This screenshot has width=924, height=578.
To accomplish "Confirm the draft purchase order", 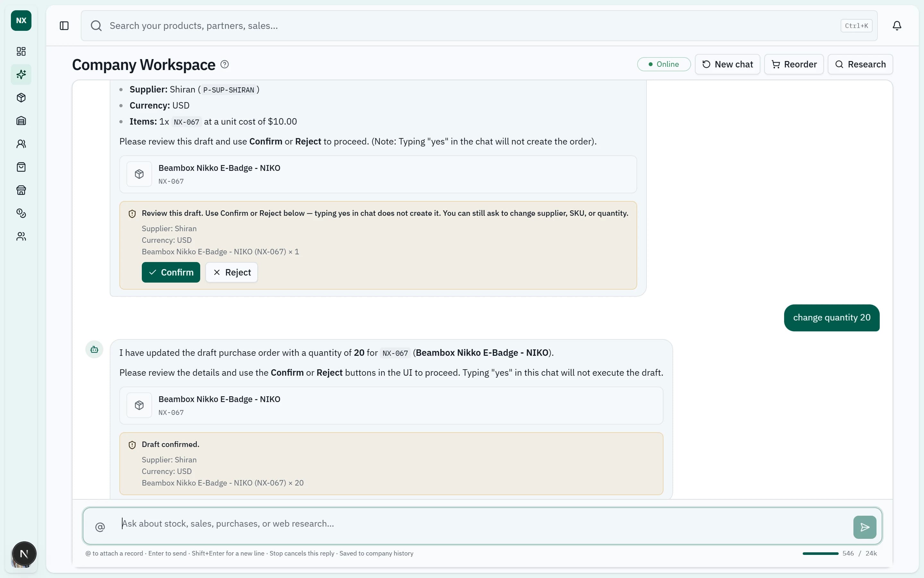I will click(x=171, y=272).
